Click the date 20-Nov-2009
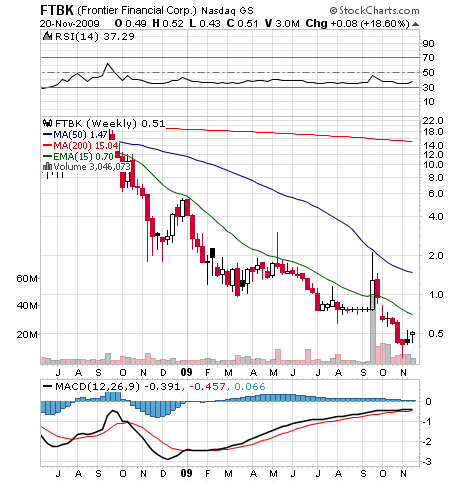 (x=69, y=24)
